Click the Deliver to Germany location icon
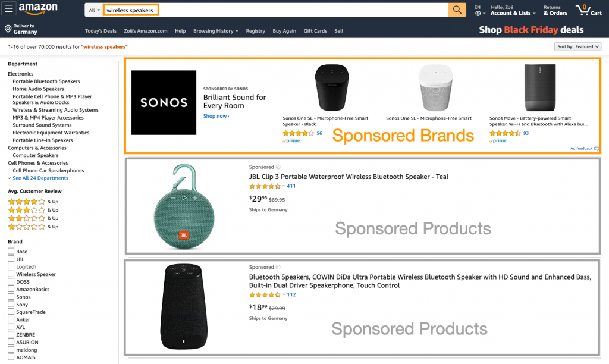609x364 pixels. [10, 27]
